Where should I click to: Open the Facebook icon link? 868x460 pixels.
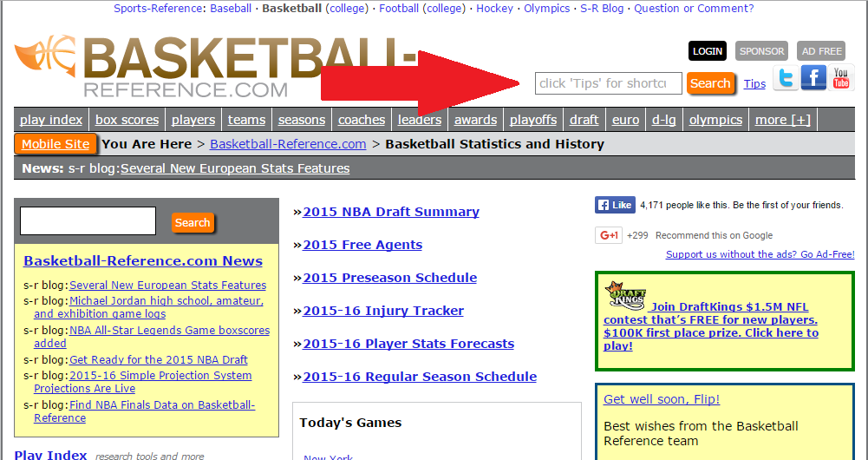coord(813,77)
